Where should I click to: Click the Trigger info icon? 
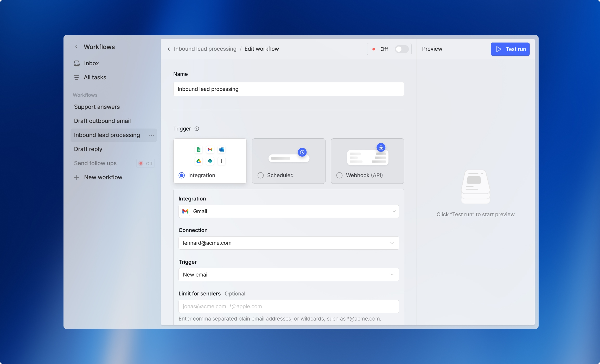coord(197,129)
